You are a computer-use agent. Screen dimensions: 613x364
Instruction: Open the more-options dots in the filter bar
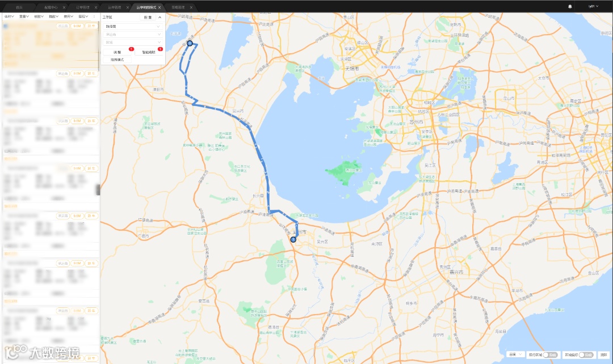[94, 16]
